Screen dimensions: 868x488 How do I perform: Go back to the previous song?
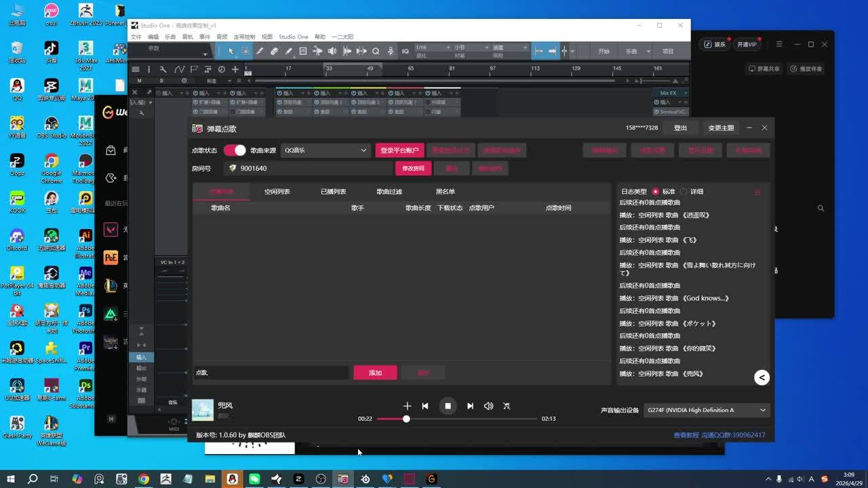[425, 406]
